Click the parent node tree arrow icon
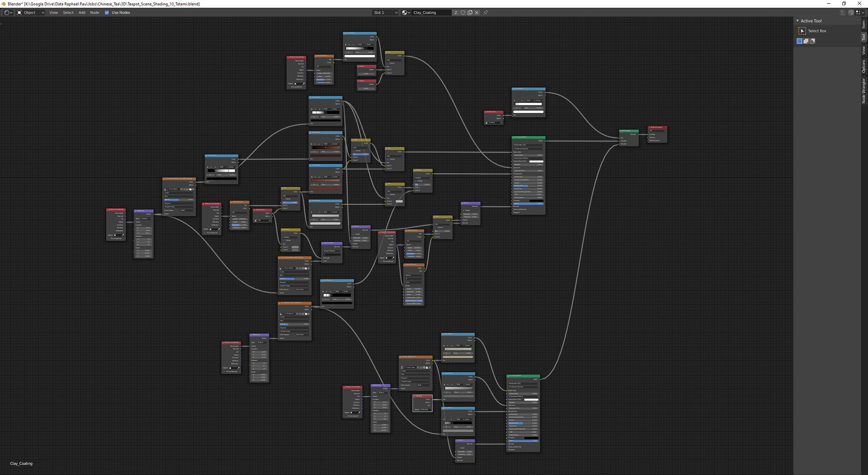868x475 pixels. pos(842,13)
